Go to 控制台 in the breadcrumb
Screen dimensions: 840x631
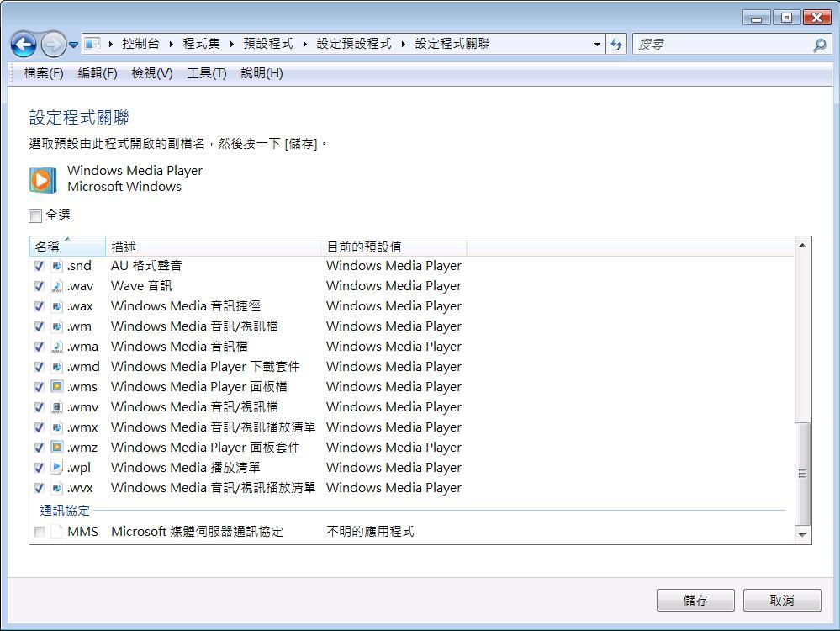(141, 44)
